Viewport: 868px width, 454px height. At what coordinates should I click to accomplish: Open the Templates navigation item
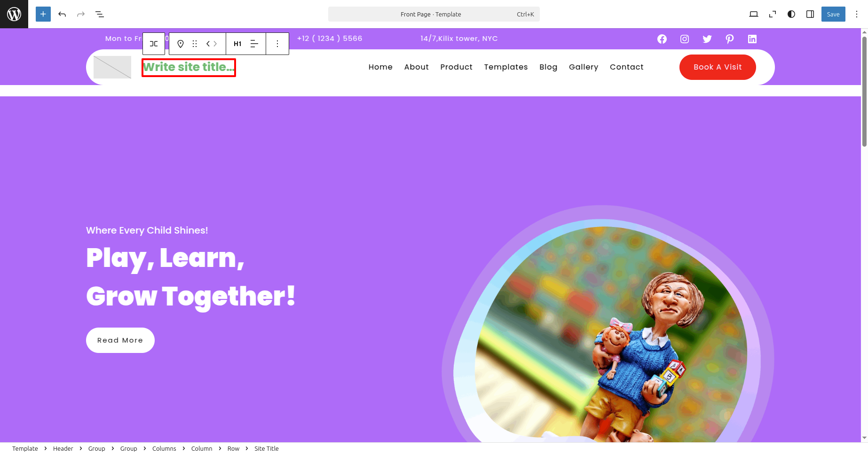[x=506, y=67]
